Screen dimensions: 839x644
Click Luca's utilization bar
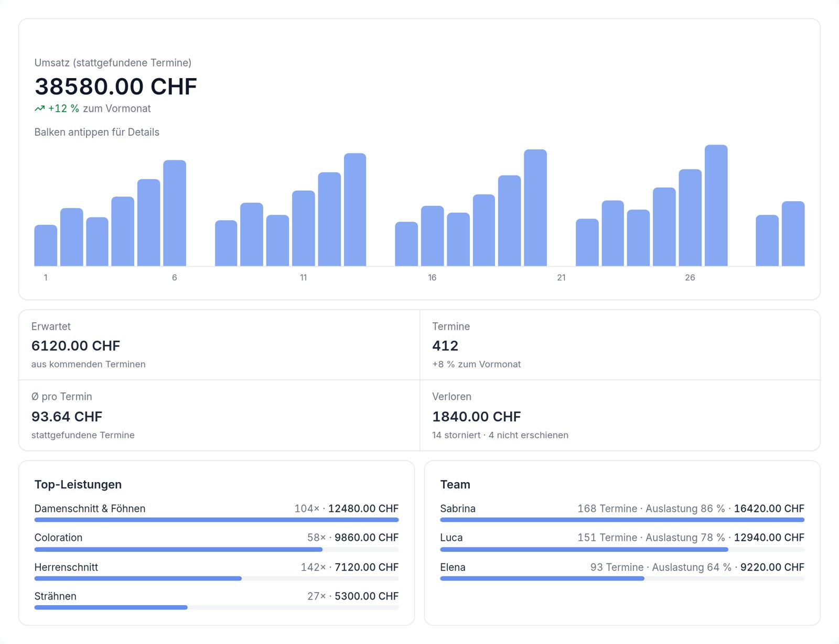tap(622, 549)
